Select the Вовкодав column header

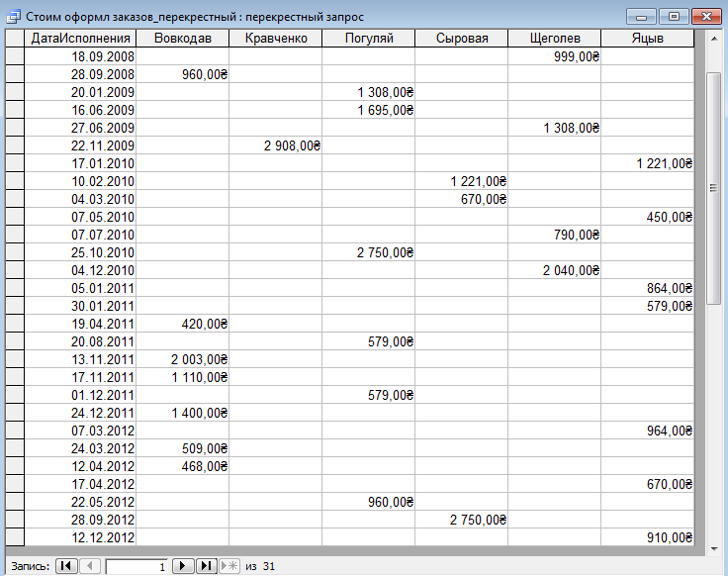pos(182,38)
